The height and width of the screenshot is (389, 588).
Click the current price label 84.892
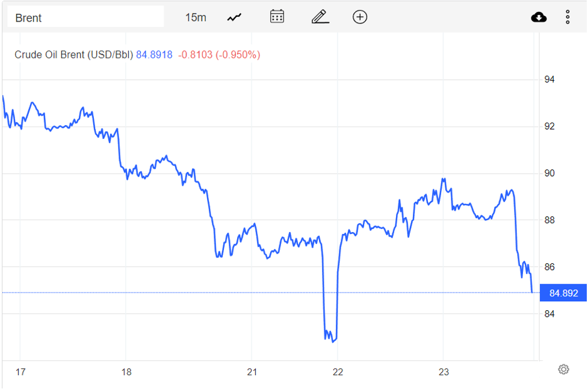click(x=563, y=293)
